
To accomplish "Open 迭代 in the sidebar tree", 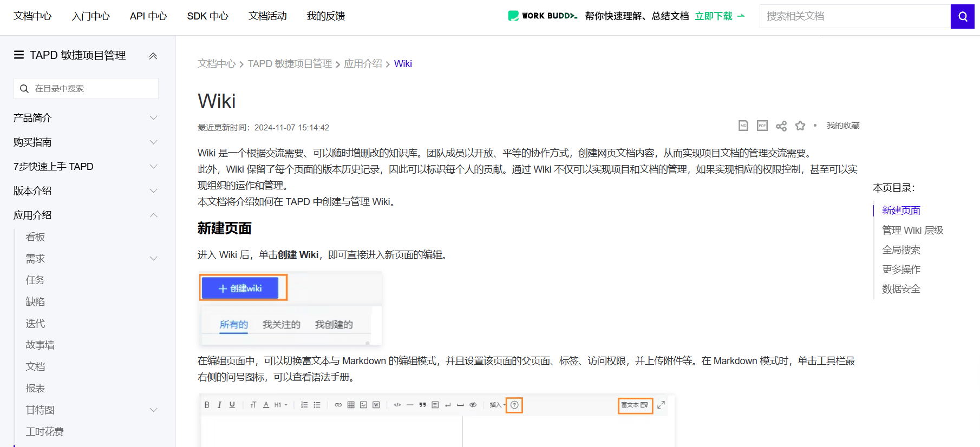I will 35,324.
